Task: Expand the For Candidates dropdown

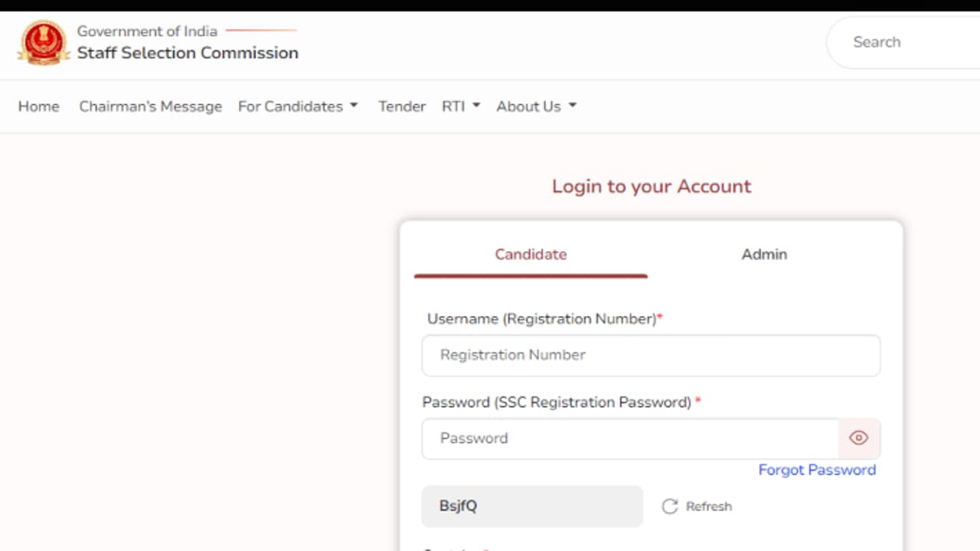Action: pyautogui.click(x=298, y=106)
